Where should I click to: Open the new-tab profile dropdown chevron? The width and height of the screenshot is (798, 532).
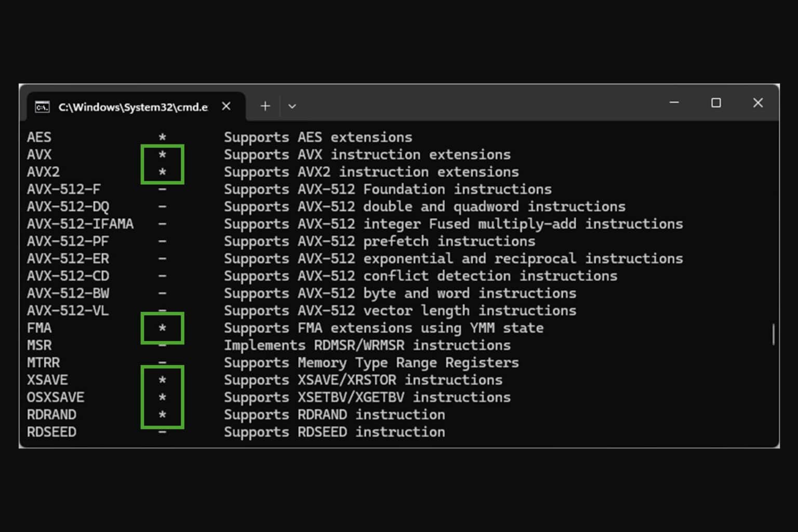pyautogui.click(x=292, y=106)
